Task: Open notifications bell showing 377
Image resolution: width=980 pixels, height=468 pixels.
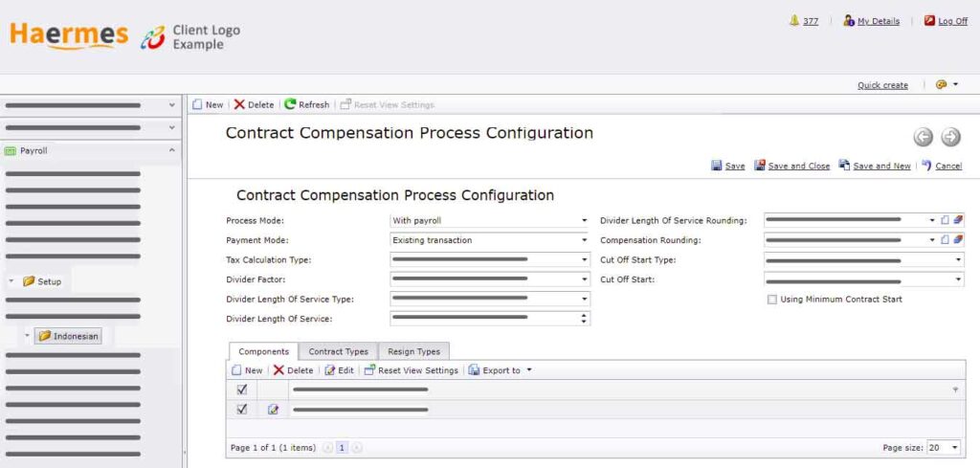Action: coord(804,21)
